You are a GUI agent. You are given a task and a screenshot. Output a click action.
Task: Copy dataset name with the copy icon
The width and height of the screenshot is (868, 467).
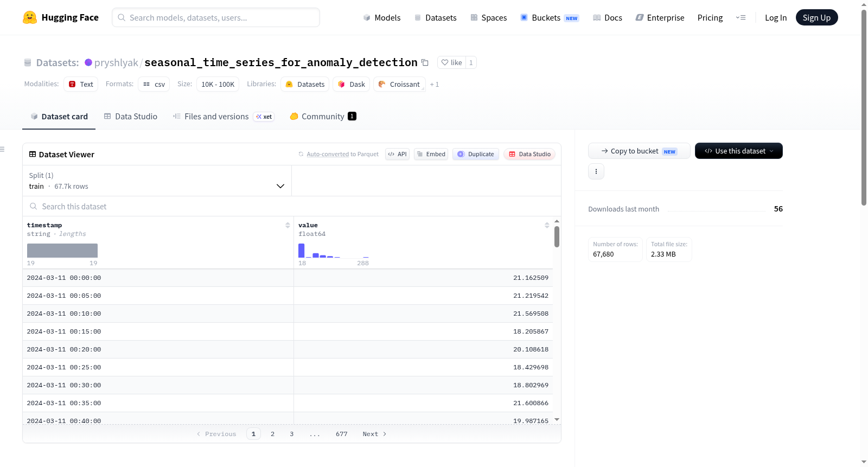tap(425, 63)
